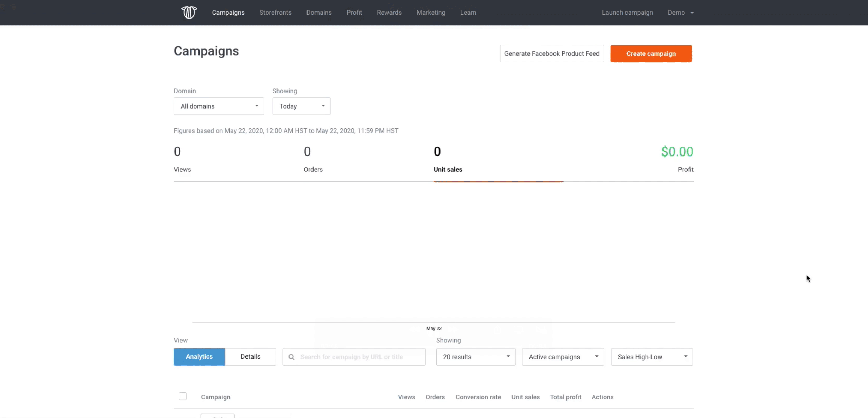Expand the All domains dropdown
Screen dimensions: 868x418
tap(219, 106)
